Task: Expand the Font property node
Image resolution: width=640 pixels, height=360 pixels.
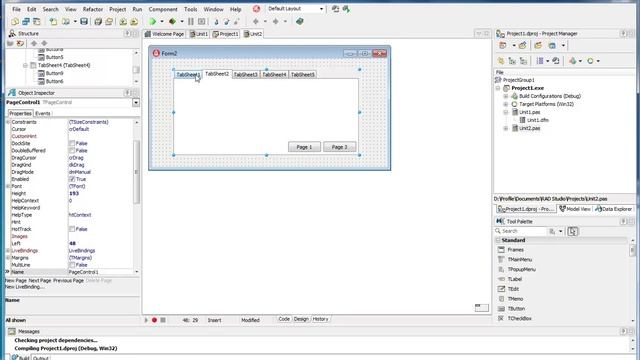Action: pyautogui.click(x=8, y=186)
